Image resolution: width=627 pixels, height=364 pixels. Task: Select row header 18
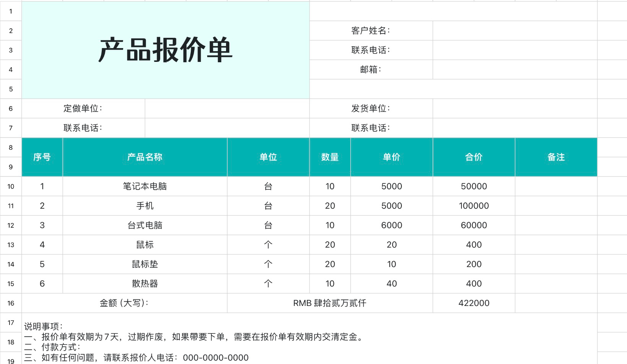[x=11, y=342]
